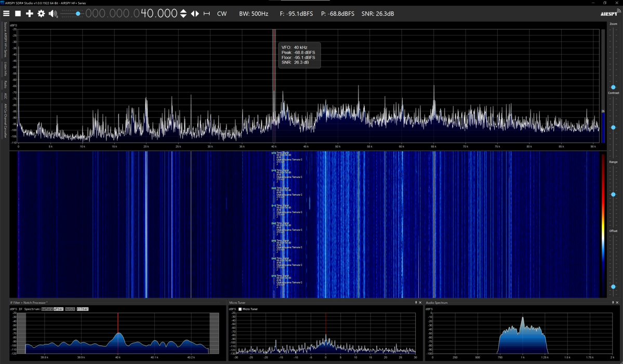Enable the Micro Tuner checkbox
The image size is (623, 364).
coord(240,308)
